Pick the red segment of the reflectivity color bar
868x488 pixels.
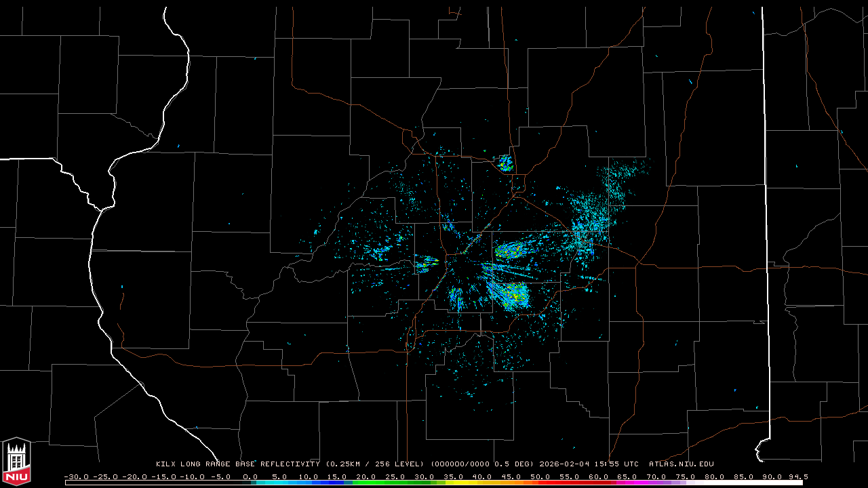[575, 483]
